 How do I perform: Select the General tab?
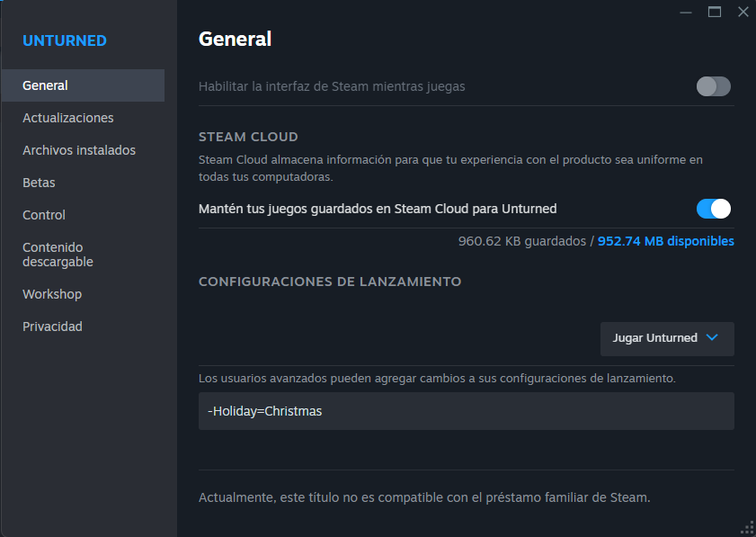tap(45, 85)
